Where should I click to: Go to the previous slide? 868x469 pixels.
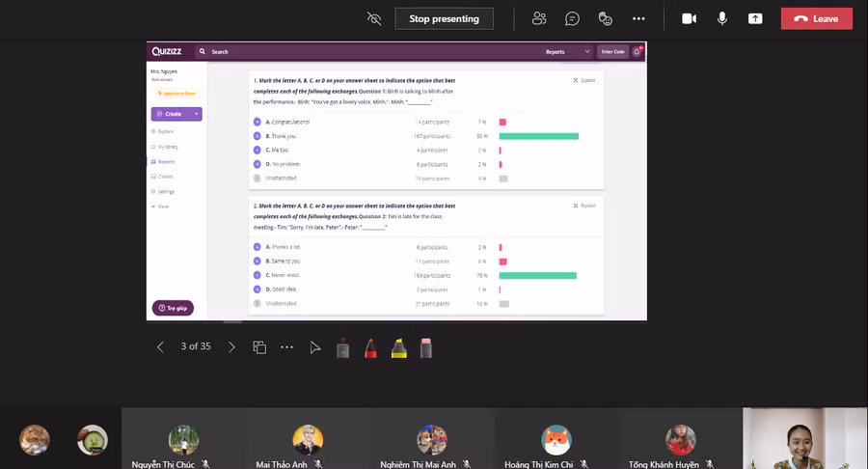click(x=160, y=346)
